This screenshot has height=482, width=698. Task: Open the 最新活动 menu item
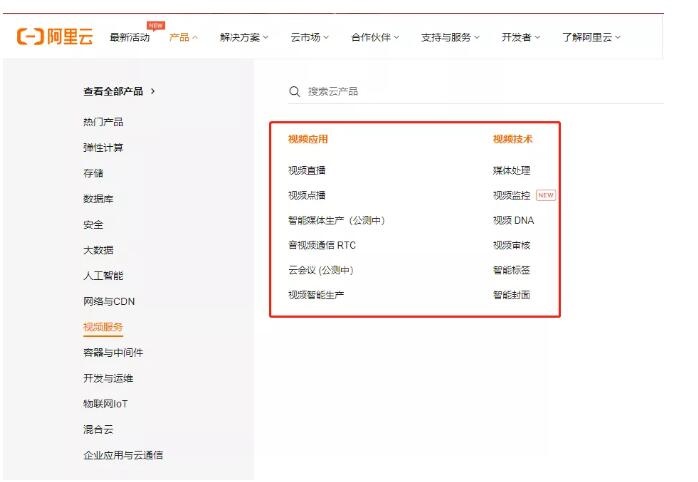point(130,37)
